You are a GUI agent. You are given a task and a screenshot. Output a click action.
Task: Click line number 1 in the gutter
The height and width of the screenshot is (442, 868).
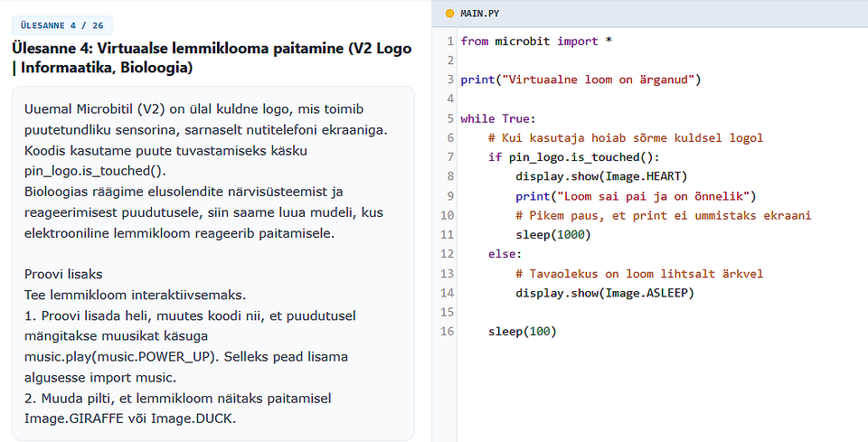(450, 41)
